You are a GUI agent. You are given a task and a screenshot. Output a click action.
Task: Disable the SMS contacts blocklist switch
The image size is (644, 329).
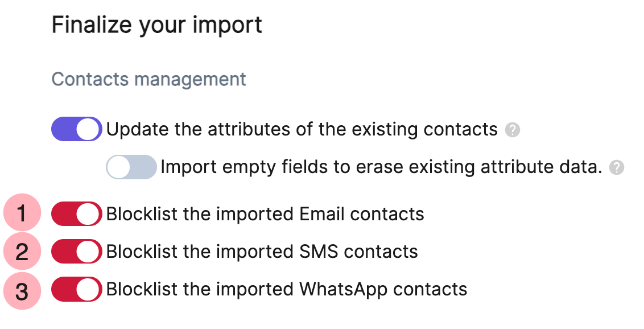click(76, 251)
